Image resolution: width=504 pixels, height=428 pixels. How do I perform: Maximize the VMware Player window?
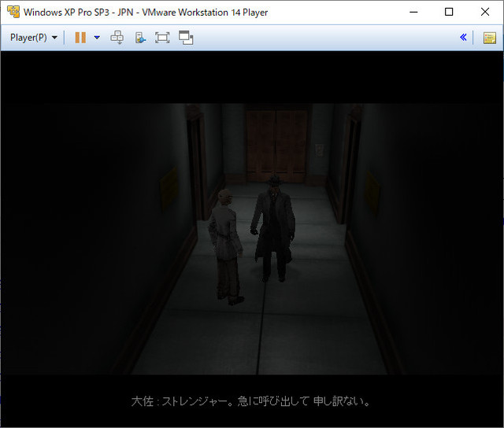(449, 13)
